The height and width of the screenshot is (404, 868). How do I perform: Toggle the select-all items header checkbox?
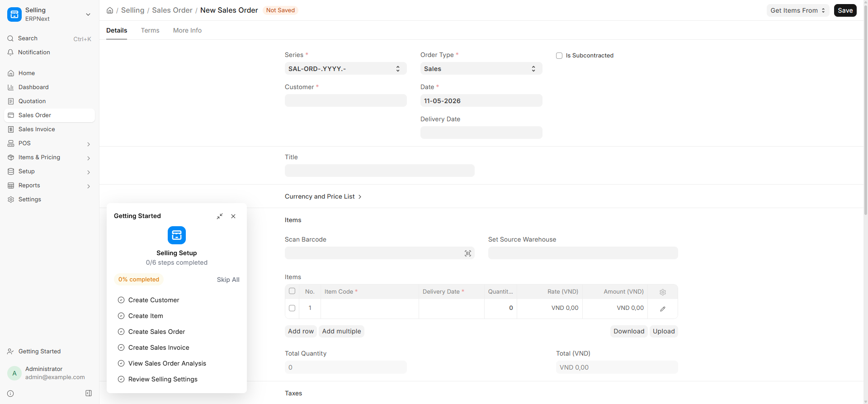(x=292, y=291)
